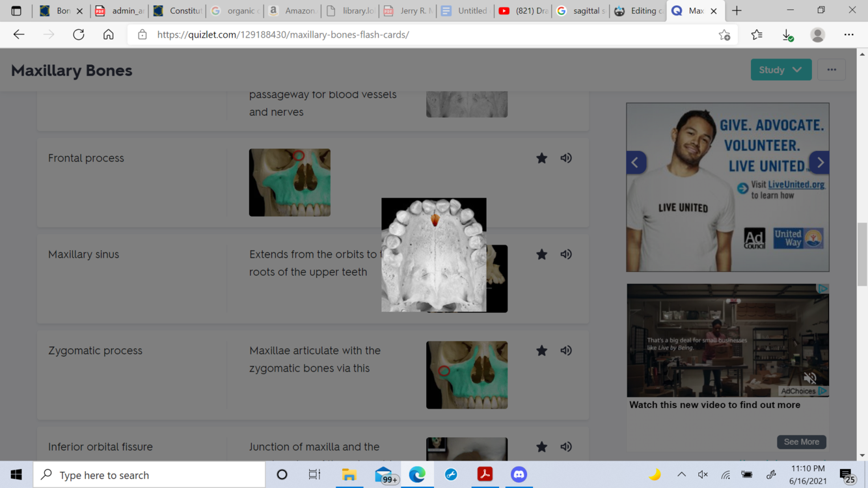Screen dimensions: 868x488
Task: Open the Frontal process skull image
Action: 290,182
